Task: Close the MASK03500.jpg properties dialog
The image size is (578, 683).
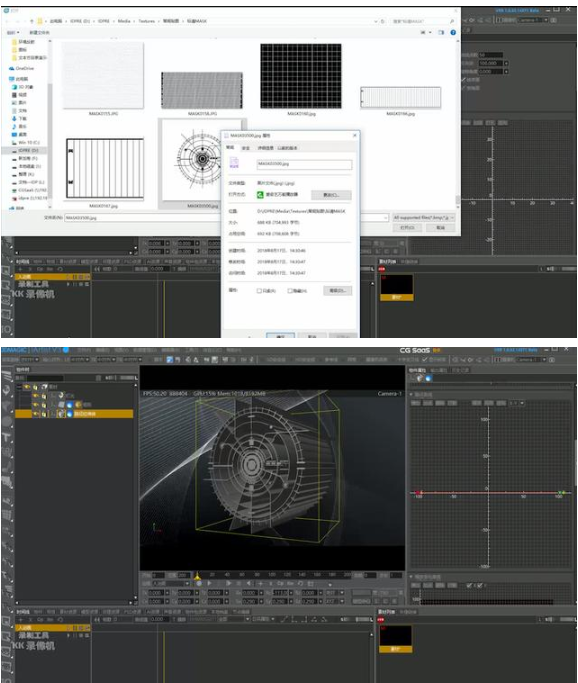Action: click(x=355, y=135)
